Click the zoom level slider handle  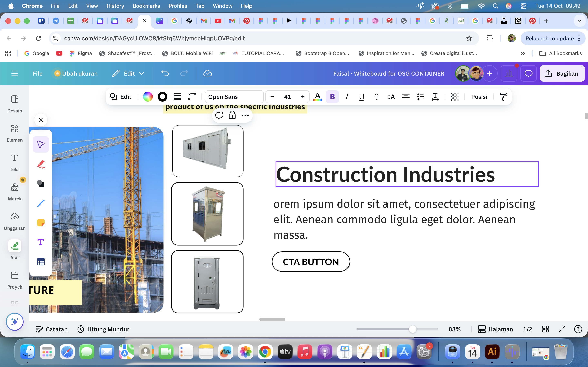coord(413,329)
